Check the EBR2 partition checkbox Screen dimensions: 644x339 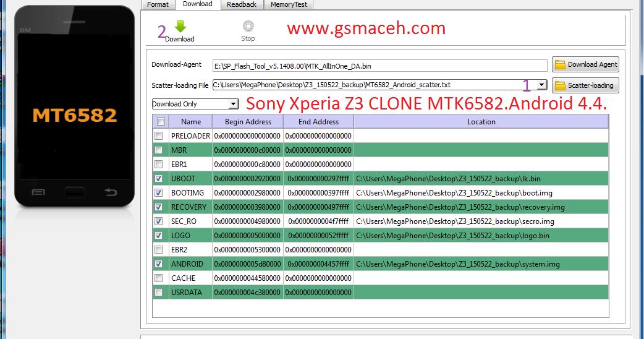[159, 249]
